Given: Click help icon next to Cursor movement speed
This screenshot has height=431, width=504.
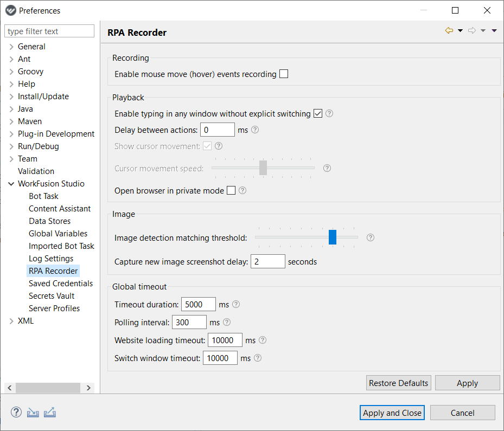Looking at the screenshot, I should (x=327, y=168).
